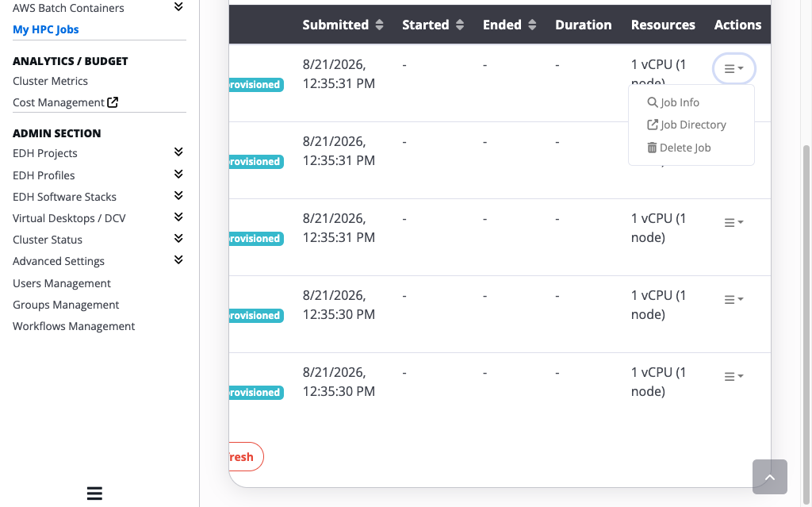The image size is (812, 507).
Task: Open My HPC Jobs page
Action: [45, 29]
